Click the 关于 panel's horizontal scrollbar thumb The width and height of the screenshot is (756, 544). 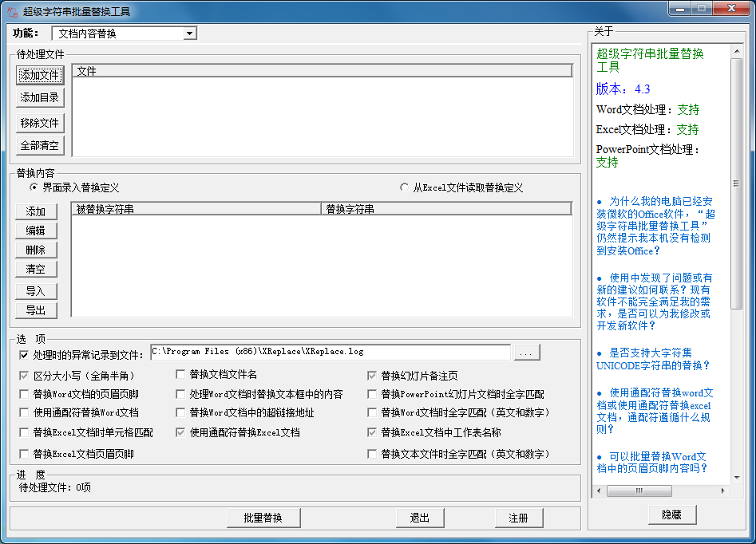click(639, 491)
